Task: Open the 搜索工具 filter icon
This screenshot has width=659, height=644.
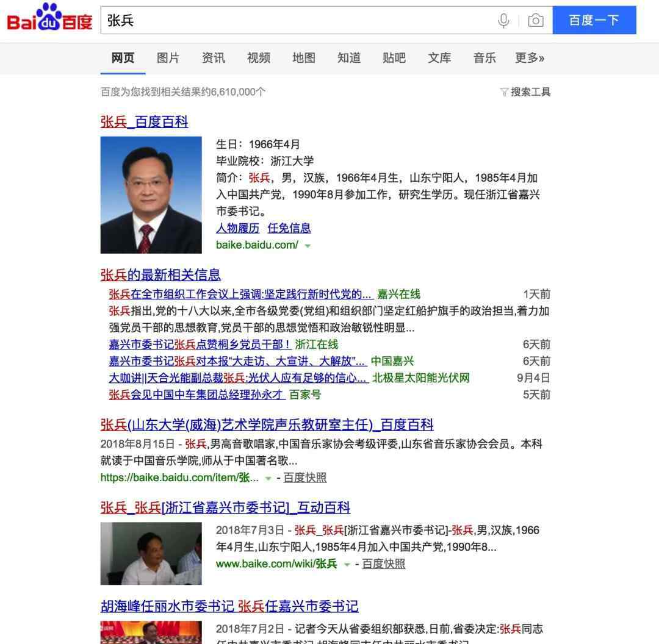Action: (504, 91)
